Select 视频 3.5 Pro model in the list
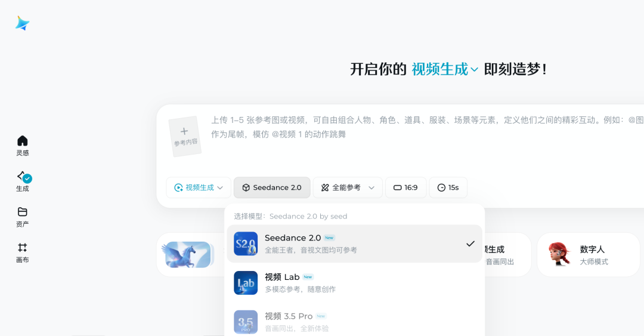Image resolution: width=644 pixels, height=336 pixels. 354,322
